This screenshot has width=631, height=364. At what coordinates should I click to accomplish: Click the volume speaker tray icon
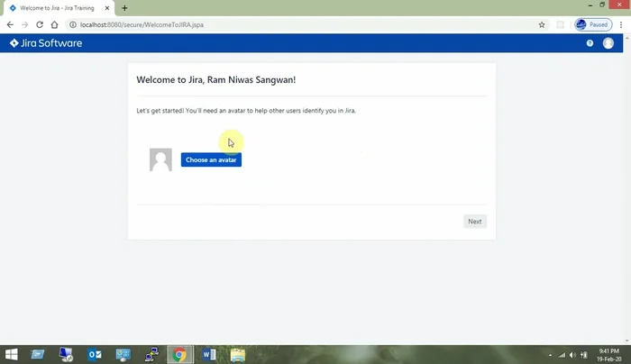[x=572, y=355]
